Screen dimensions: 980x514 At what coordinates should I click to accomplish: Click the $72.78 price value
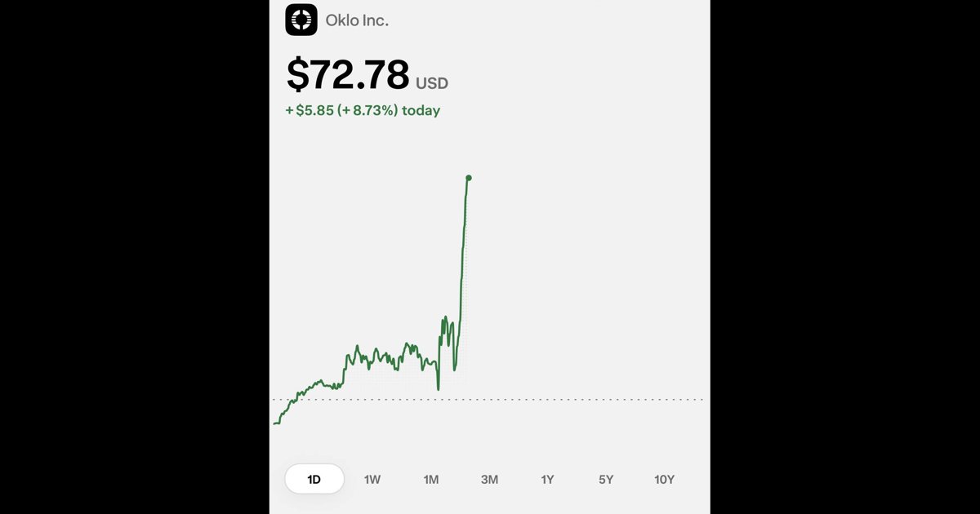pyautogui.click(x=348, y=74)
